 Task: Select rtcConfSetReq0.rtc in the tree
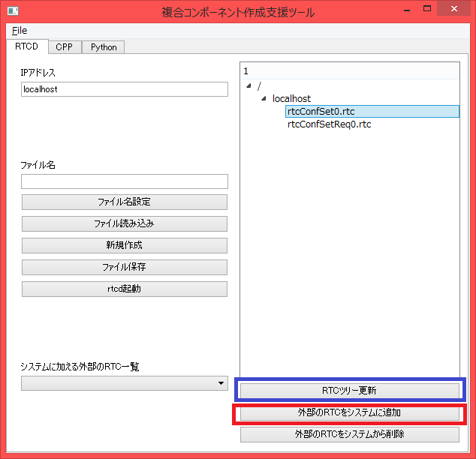tap(330, 124)
